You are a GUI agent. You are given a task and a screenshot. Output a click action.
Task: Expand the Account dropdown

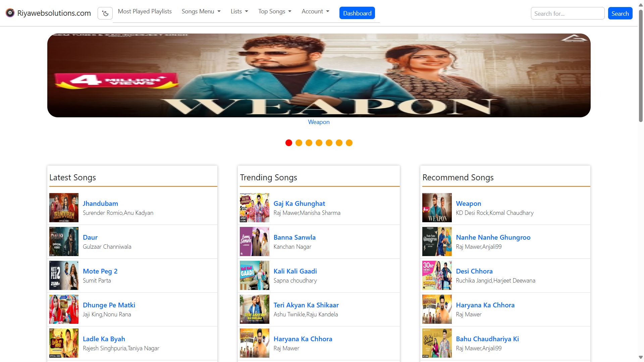[x=315, y=11]
